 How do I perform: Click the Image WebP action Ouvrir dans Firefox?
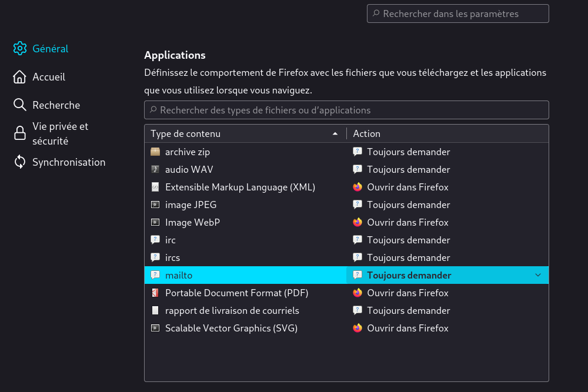tap(407, 222)
